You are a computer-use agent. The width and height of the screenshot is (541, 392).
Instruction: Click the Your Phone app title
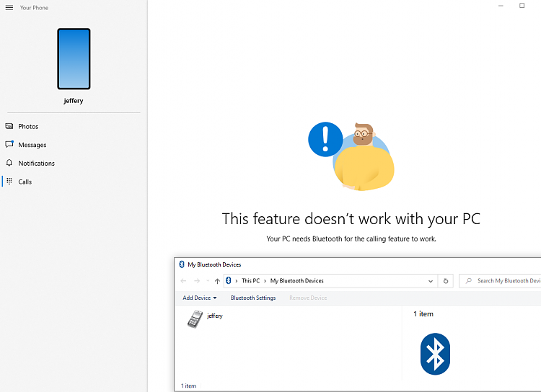pyautogui.click(x=34, y=8)
